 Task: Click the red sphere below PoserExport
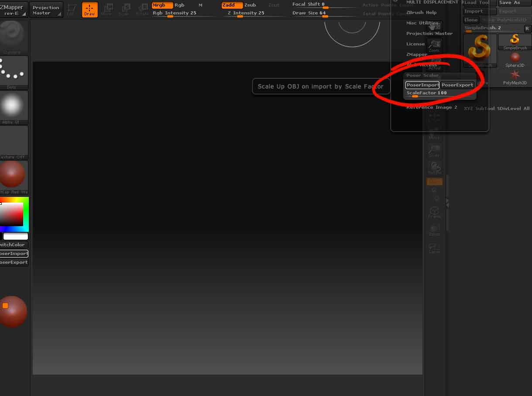pyautogui.click(x=13, y=311)
